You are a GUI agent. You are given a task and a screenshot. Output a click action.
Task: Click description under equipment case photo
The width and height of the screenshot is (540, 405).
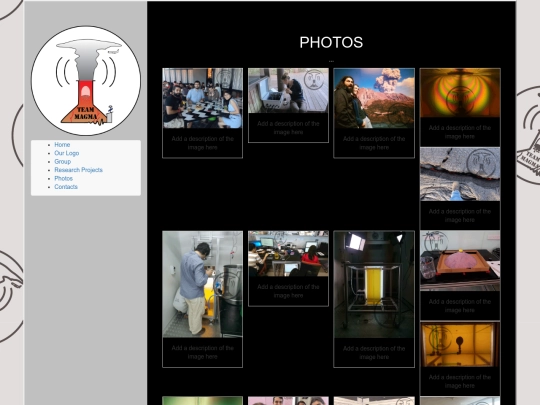(x=288, y=128)
